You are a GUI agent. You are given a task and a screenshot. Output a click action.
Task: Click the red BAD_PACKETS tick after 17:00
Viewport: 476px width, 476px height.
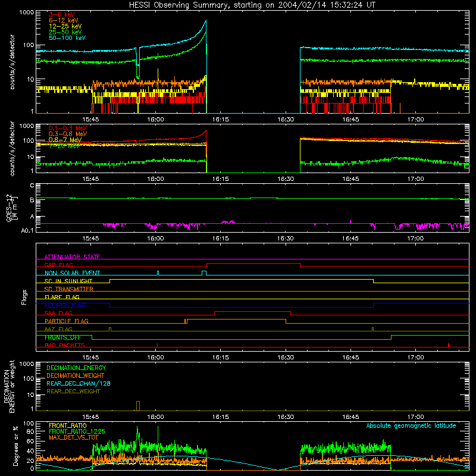(449, 345)
